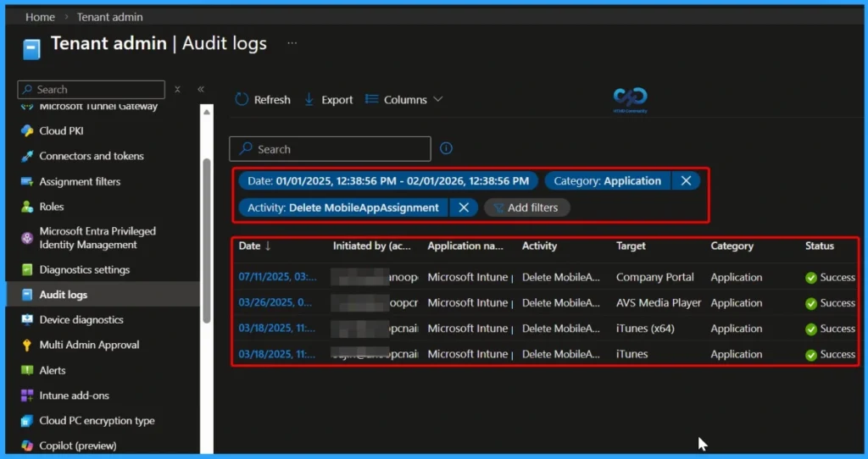868x459 pixels.
Task: Open Cloud PC encryption type
Action: click(97, 421)
